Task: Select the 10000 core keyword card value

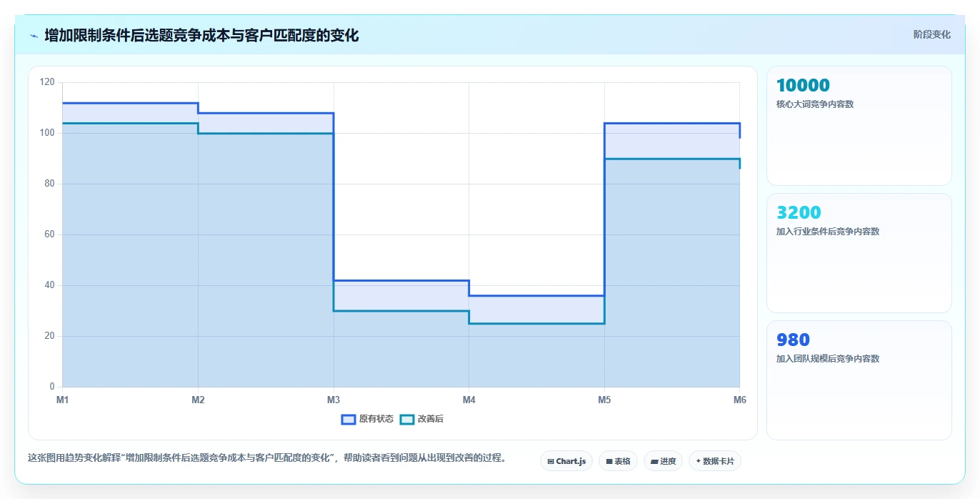Action: pos(803,85)
